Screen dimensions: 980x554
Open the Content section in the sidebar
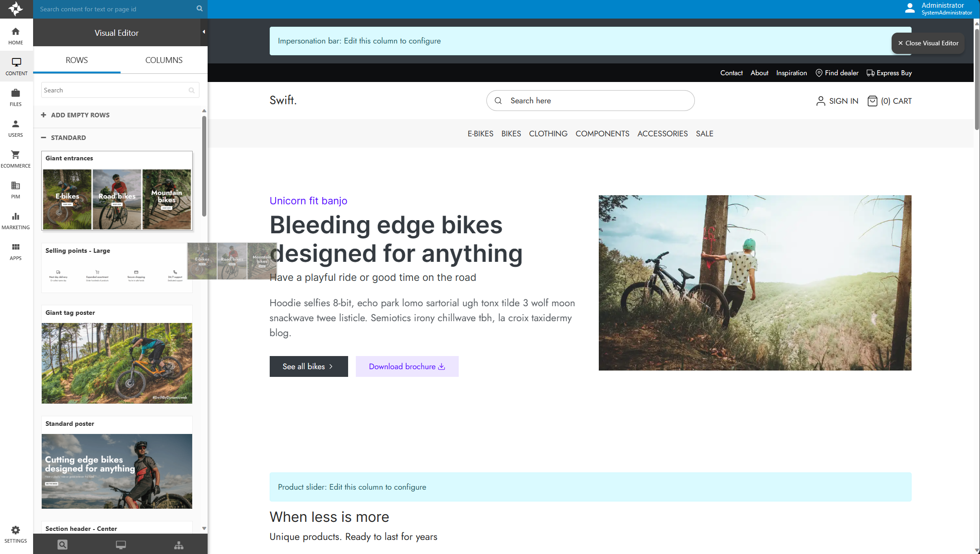coord(16,66)
